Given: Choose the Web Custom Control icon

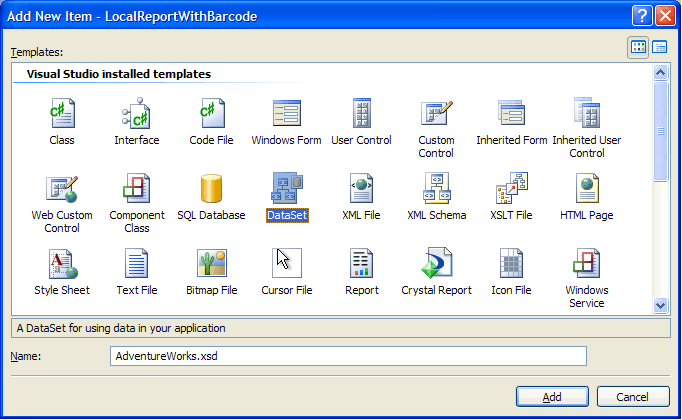Looking at the screenshot, I should point(62,189).
